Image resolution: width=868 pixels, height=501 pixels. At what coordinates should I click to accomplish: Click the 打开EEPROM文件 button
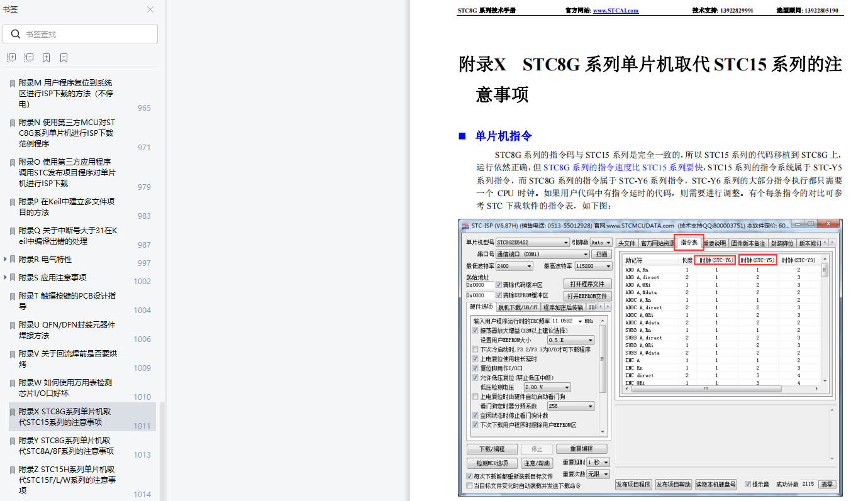click(x=587, y=296)
